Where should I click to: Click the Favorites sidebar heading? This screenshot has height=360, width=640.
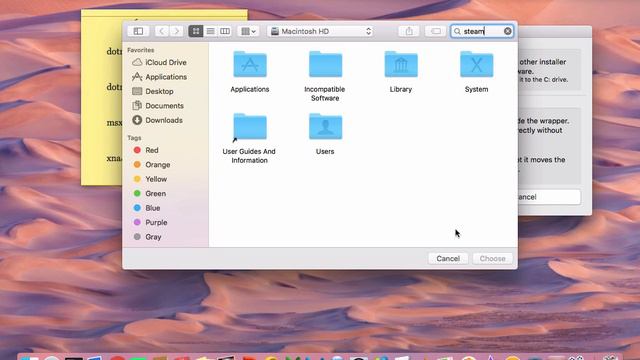140,50
